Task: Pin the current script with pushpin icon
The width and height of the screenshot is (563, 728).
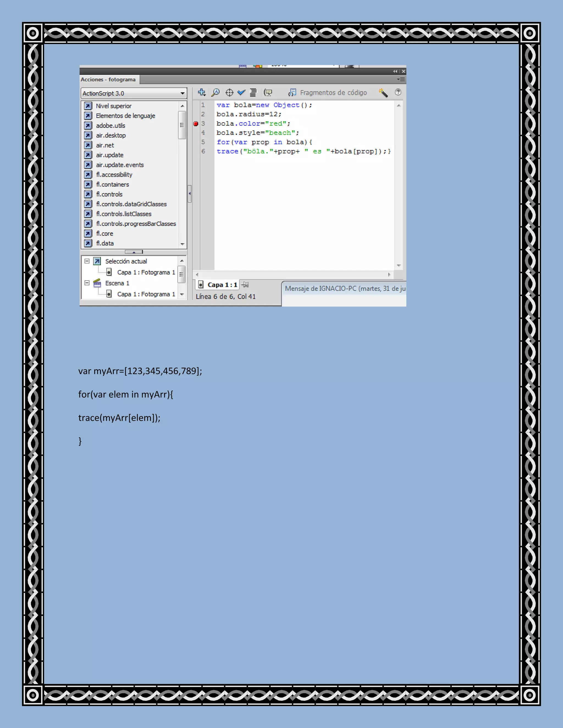Action: pyautogui.click(x=245, y=284)
